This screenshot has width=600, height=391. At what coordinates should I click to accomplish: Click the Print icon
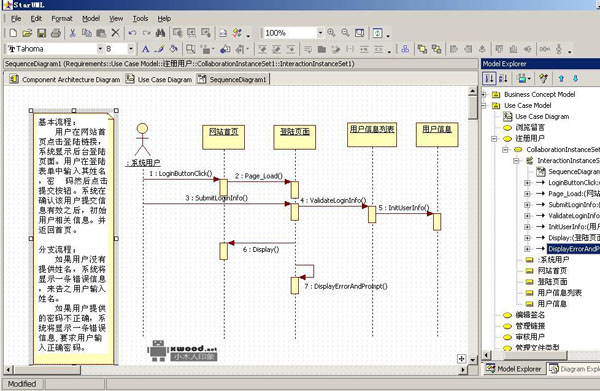[56, 33]
